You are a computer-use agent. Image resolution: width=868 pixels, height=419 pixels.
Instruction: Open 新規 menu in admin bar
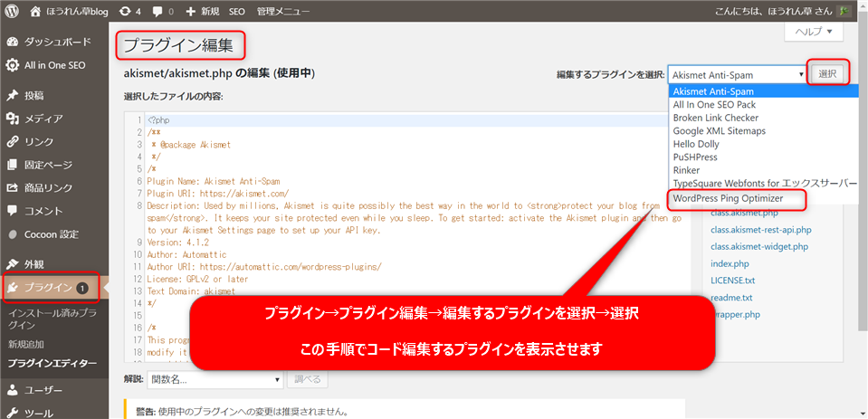pos(210,11)
